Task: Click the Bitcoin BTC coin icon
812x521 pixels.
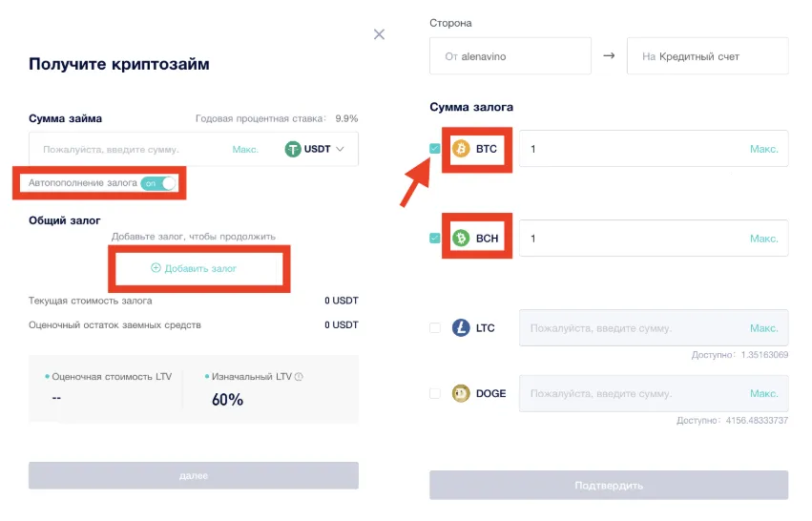Action: (461, 149)
